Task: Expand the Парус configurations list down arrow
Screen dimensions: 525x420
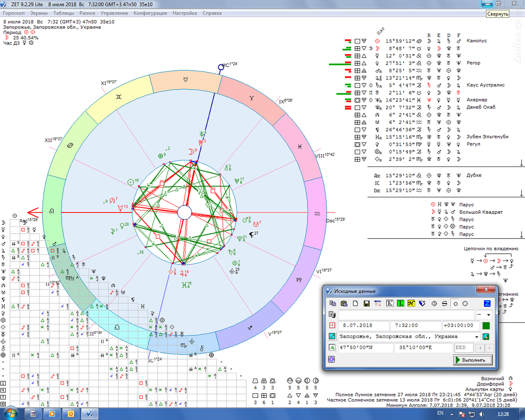Action: point(521,235)
